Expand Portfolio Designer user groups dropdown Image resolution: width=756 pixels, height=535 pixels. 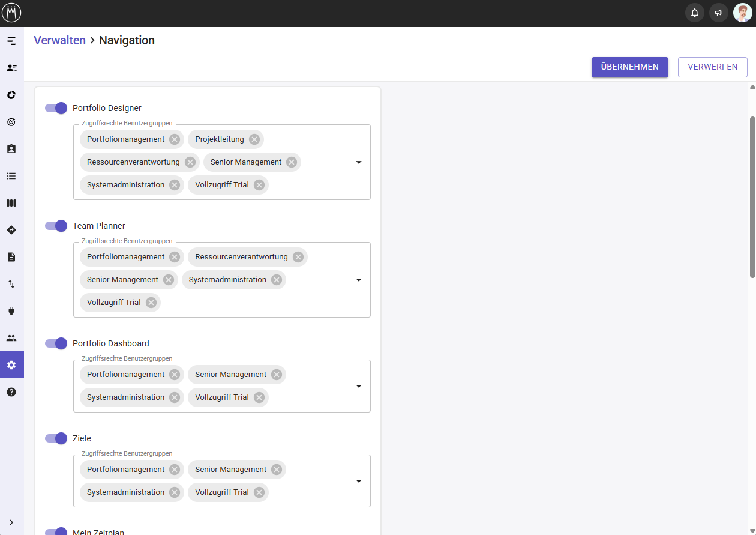(x=359, y=162)
